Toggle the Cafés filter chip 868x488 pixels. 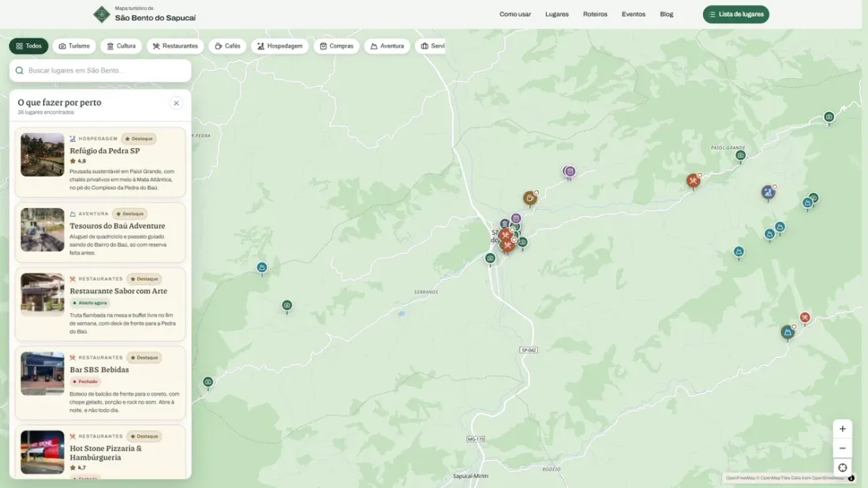click(x=227, y=46)
